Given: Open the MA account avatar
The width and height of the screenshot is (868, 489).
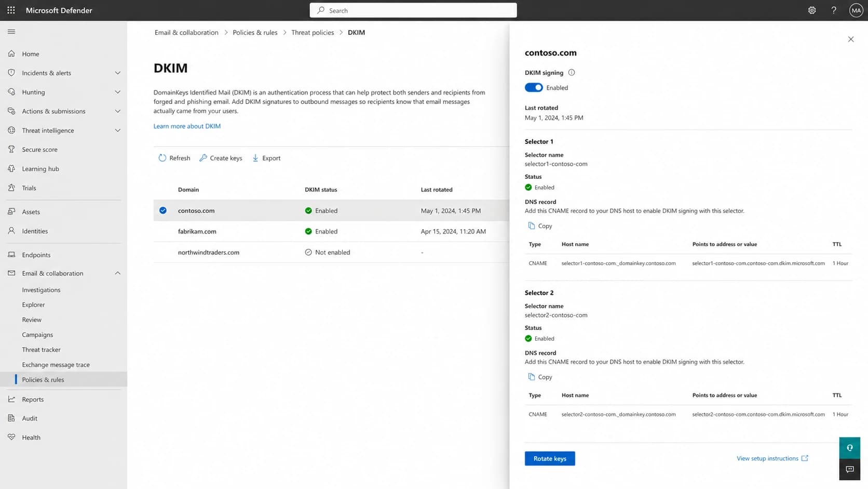Looking at the screenshot, I should [x=856, y=10].
